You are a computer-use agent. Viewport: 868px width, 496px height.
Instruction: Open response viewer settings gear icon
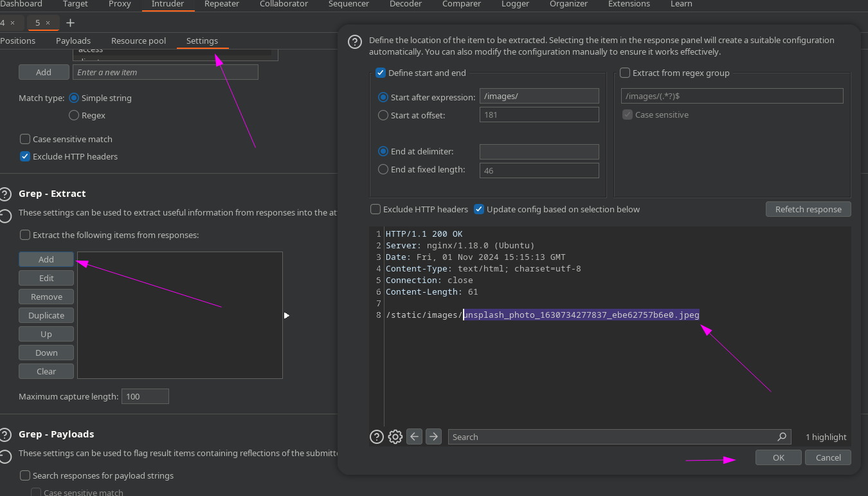395,437
